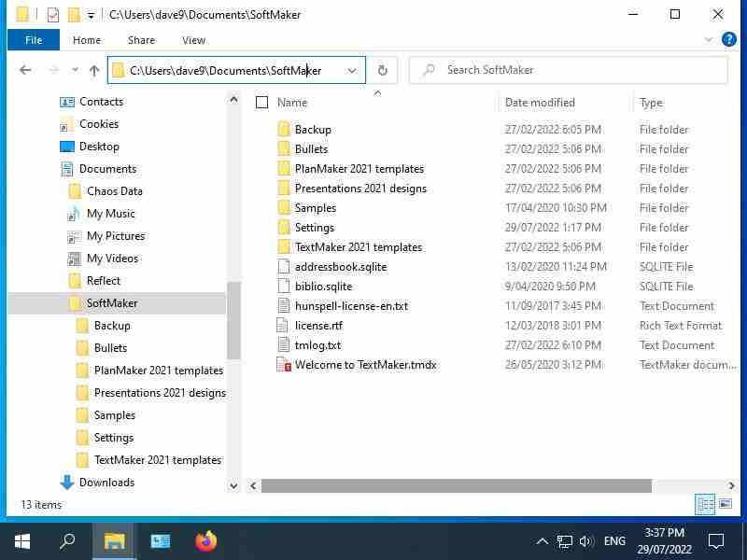This screenshot has width=747, height=560.
Task: Select the Downloads folder in navigation pane
Action: (106, 483)
